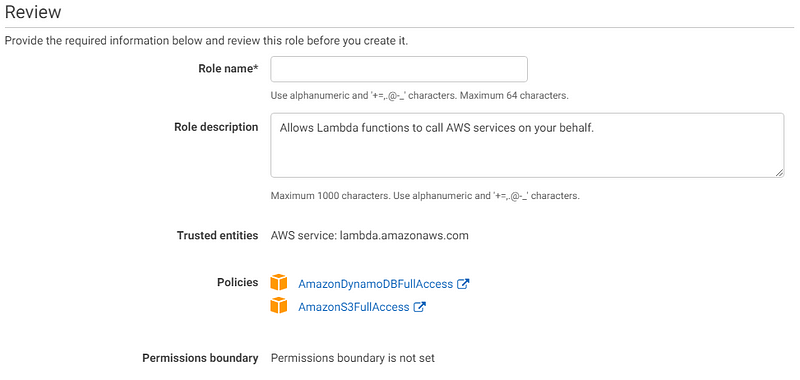This screenshot has height=380, width=800.
Task: Click the orange policy cube icon for S3
Action: point(279,305)
